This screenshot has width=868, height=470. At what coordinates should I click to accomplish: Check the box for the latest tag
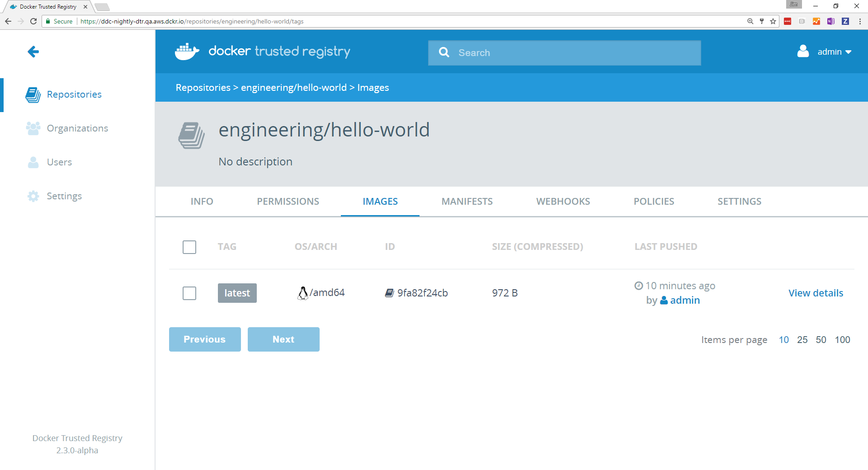click(189, 293)
